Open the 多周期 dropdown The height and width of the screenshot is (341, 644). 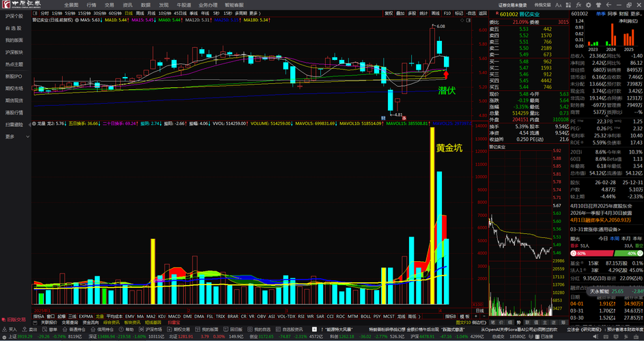pos(242,13)
